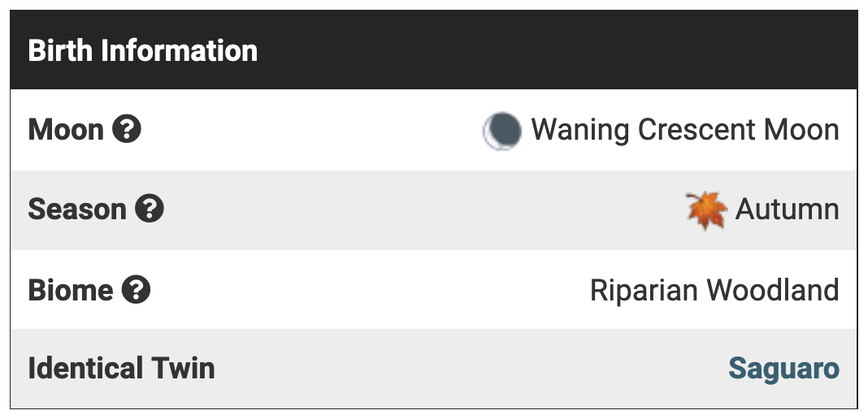The width and height of the screenshot is (868, 419).
Task: Click the Identical Twin row label
Action: tap(121, 369)
